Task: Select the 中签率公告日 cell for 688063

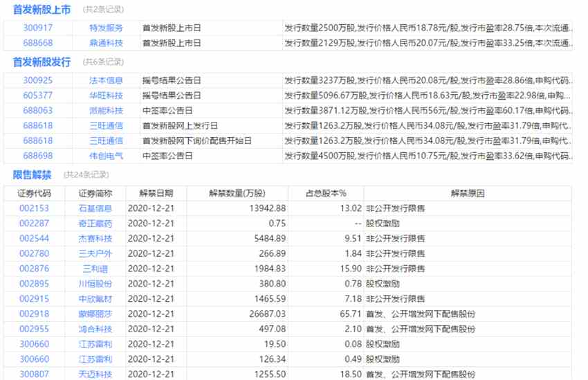Action: tap(167, 110)
